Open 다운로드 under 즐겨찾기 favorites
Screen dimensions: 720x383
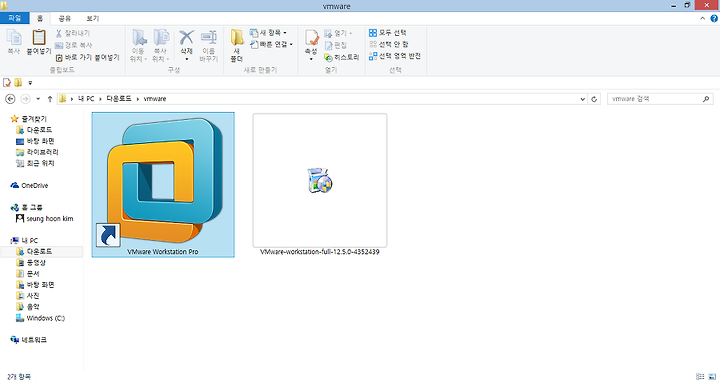[34, 130]
